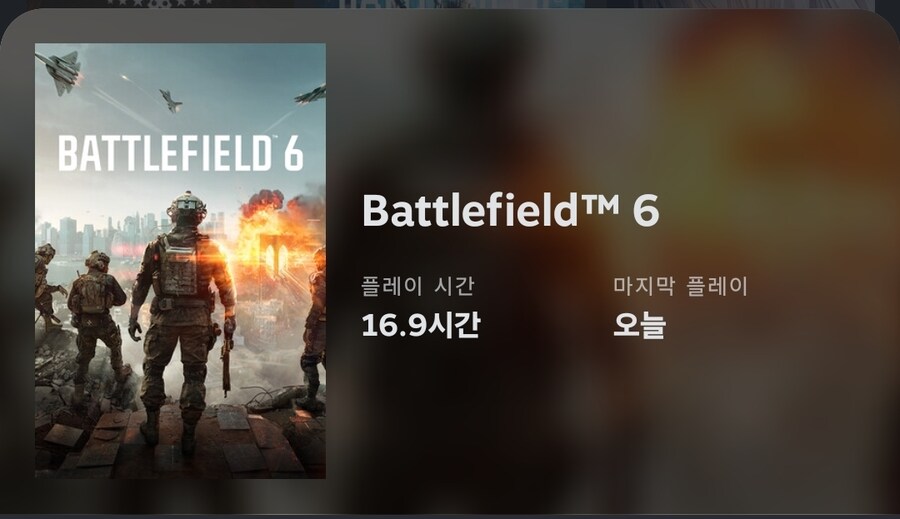Click the trademark symbol after Battlefield title
The height and width of the screenshot is (519, 900).
click(x=599, y=203)
